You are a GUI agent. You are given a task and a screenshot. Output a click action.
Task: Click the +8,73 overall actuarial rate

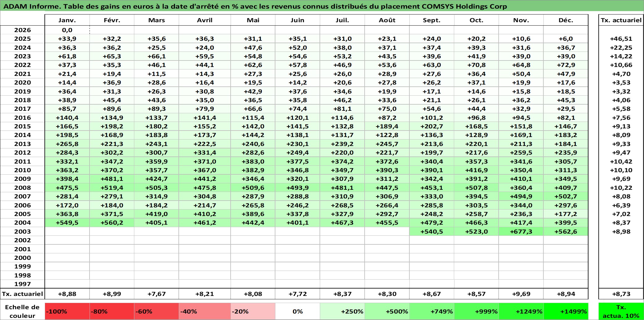(x=621, y=294)
